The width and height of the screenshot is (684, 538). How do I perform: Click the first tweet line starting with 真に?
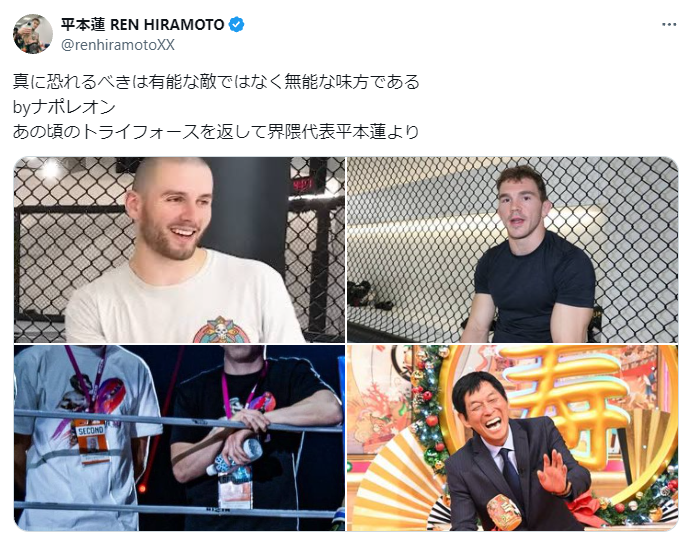tap(216, 82)
